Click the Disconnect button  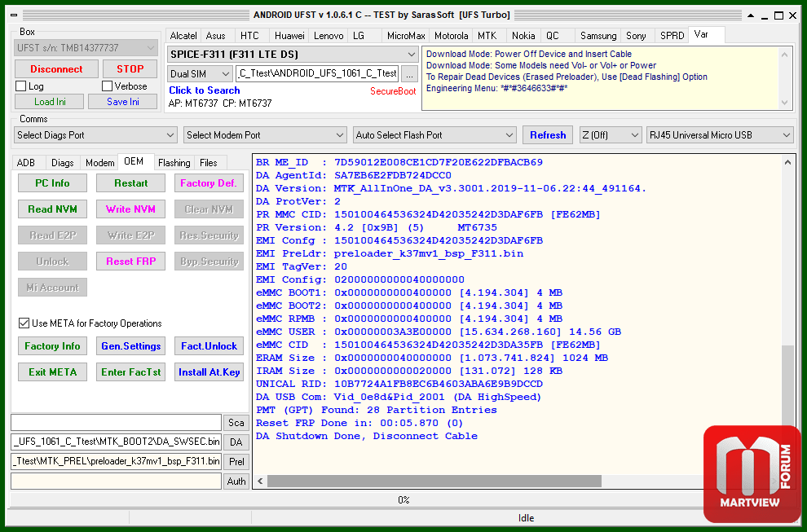coord(56,69)
